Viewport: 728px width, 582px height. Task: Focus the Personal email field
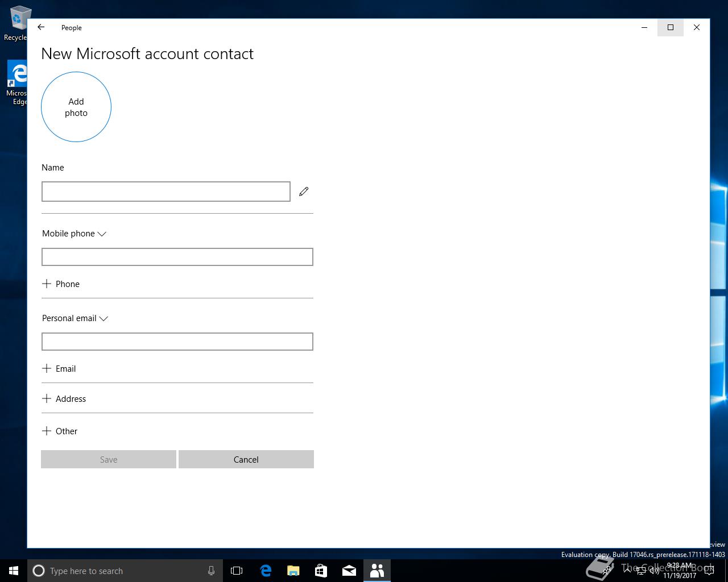[177, 342]
